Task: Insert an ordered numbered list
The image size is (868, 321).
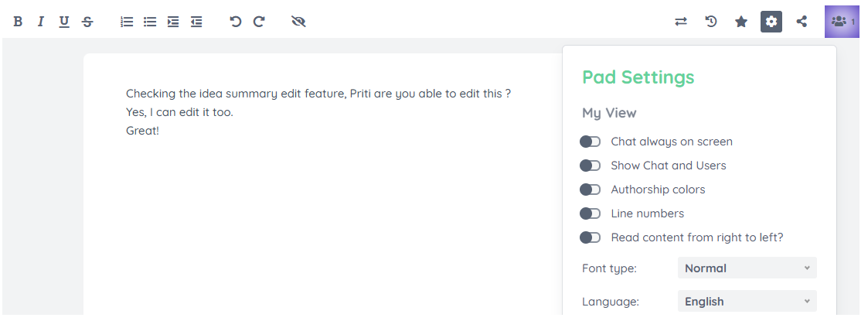Action: 127,22
